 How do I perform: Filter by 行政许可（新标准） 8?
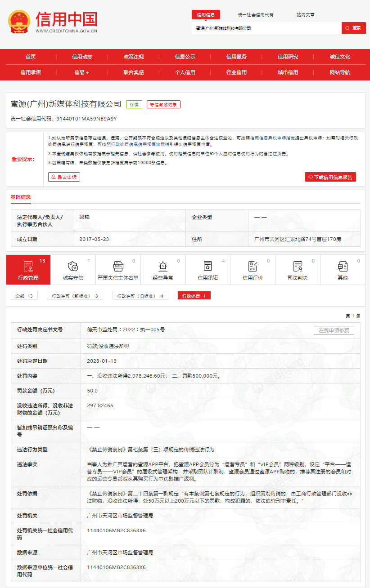[75, 296]
